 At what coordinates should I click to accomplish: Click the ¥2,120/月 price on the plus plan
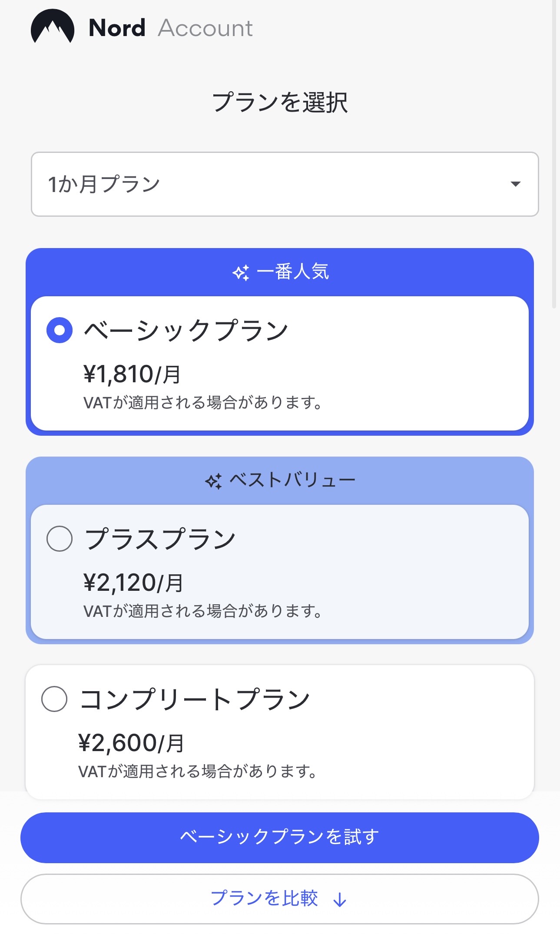[133, 583]
